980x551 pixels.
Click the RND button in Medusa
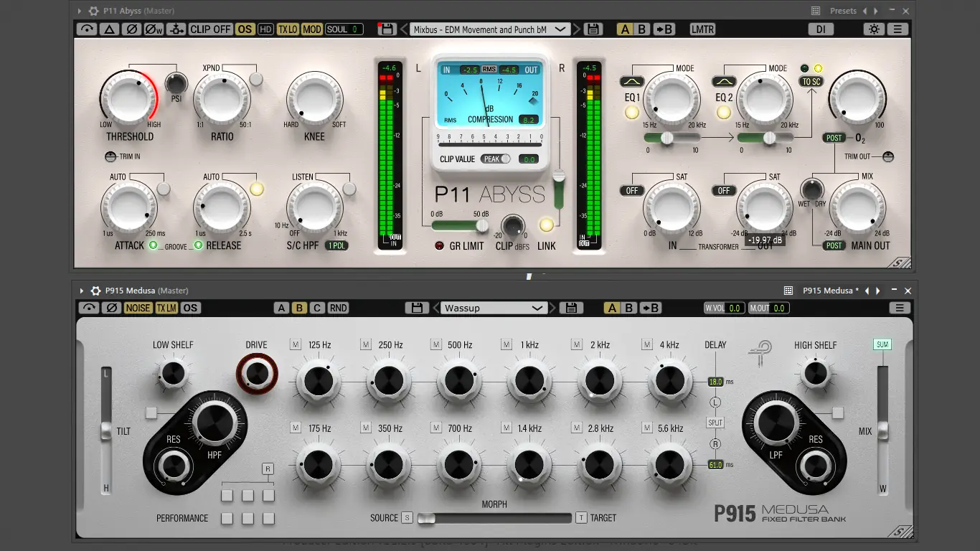338,308
